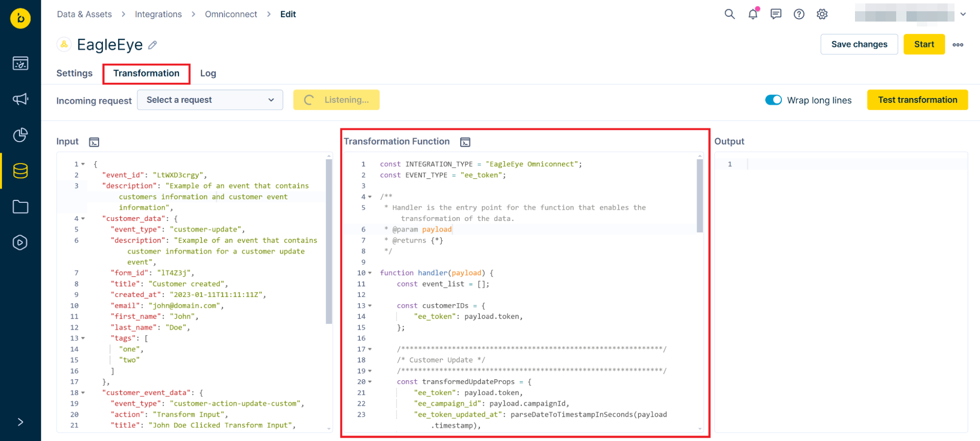
Task: Toggle the Wrap long lines switch
Action: (x=774, y=100)
